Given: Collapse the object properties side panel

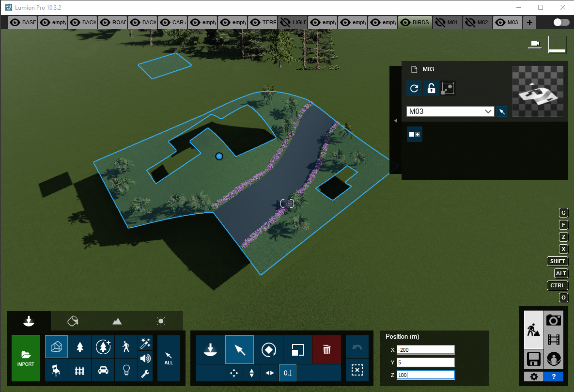Looking at the screenshot, I should 396,120.
